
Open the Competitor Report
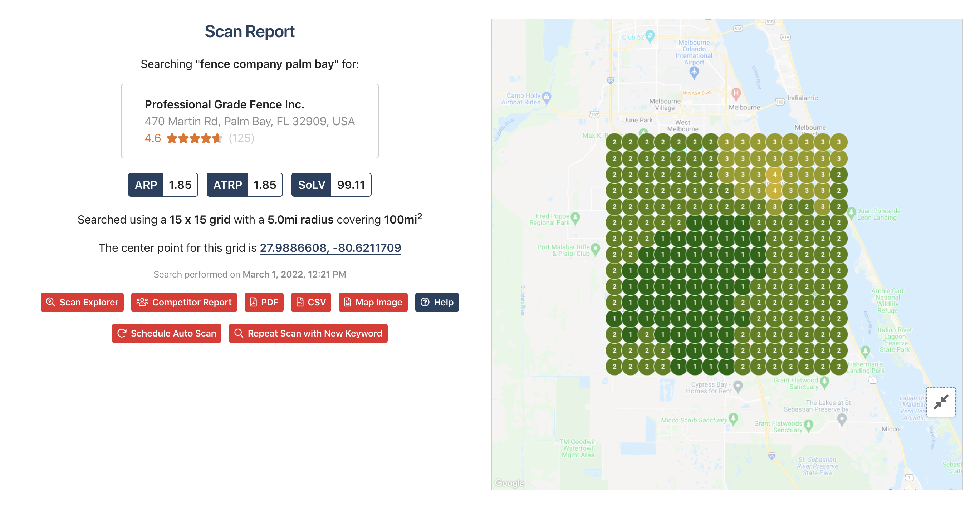(184, 302)
